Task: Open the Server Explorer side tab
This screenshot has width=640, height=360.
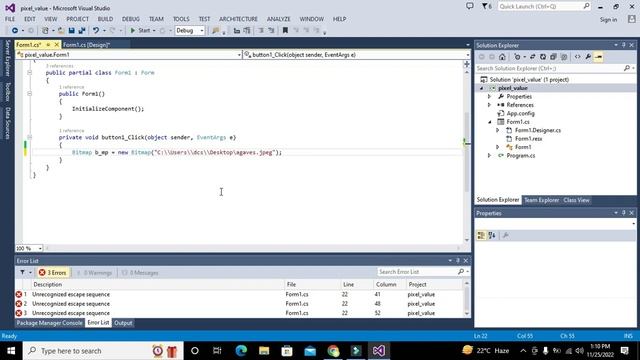Action: (7, 58)
